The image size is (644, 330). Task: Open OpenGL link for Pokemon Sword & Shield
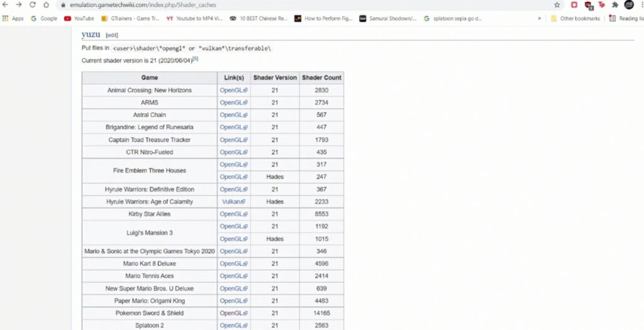[x=234, y=313]
